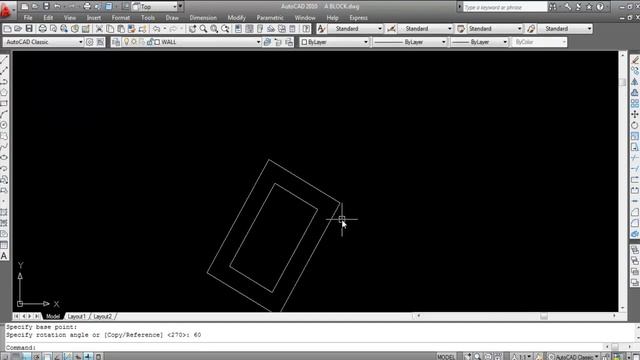Switch to the Layout2 tab
The width and height of the screenshot is (640, 360).
point(102,316)
